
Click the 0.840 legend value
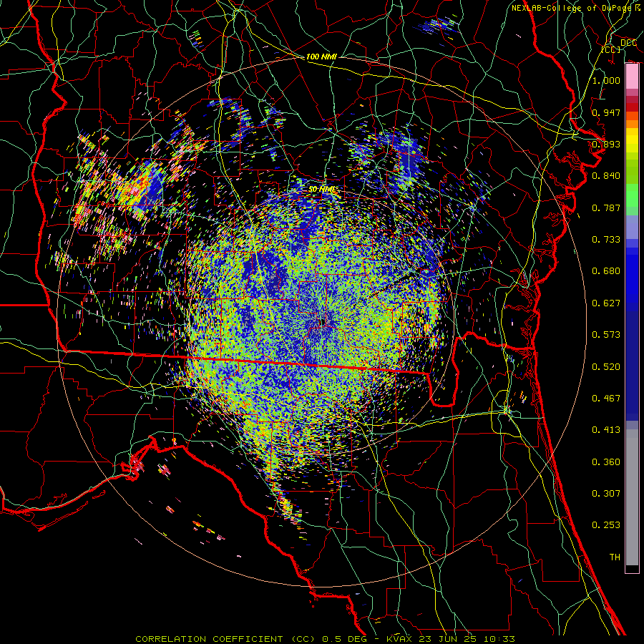coord(606,176)
